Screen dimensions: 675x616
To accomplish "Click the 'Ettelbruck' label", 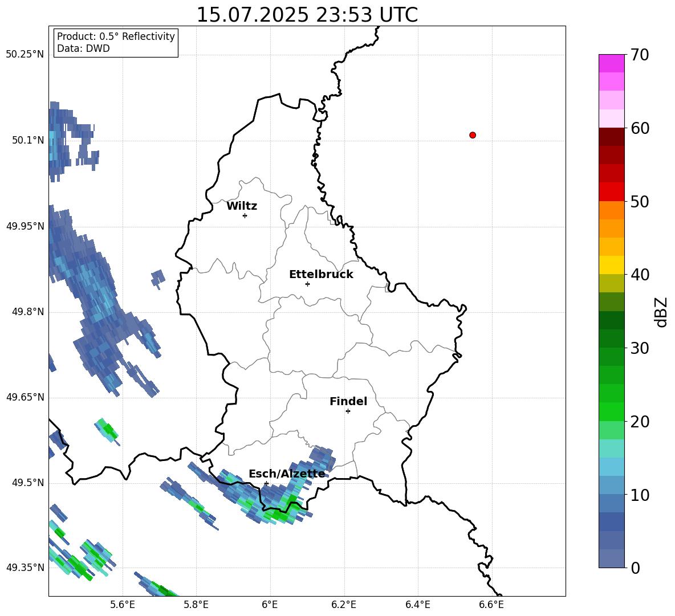I will tap(321, 275).
